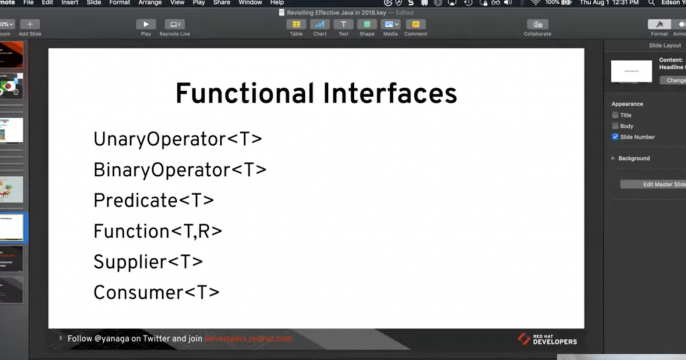Open the Window menu
The height and width of the screenshot is (360, 686).
coord(250,3)
